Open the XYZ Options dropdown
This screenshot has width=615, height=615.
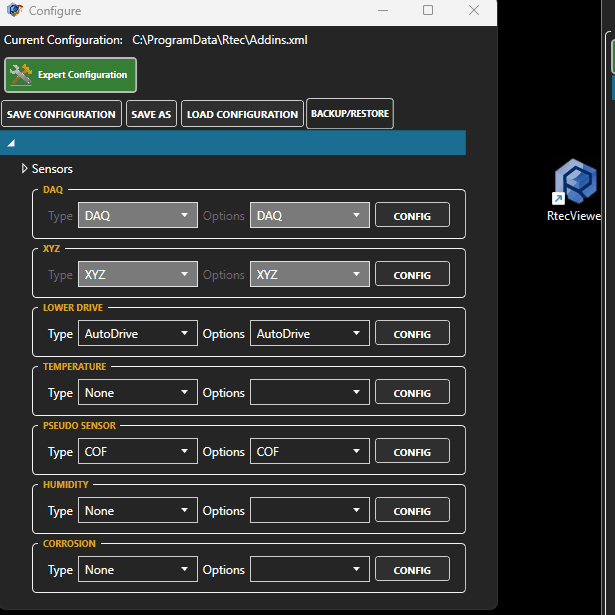coord(309,274)
